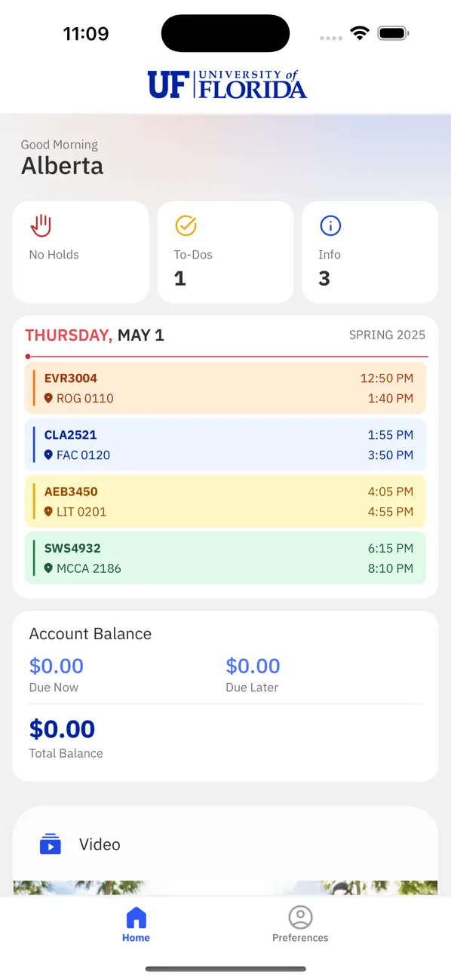451x980 pixels.
Task: Tap the $0.00 Due Now amount
Action: (x=57, y=666)
